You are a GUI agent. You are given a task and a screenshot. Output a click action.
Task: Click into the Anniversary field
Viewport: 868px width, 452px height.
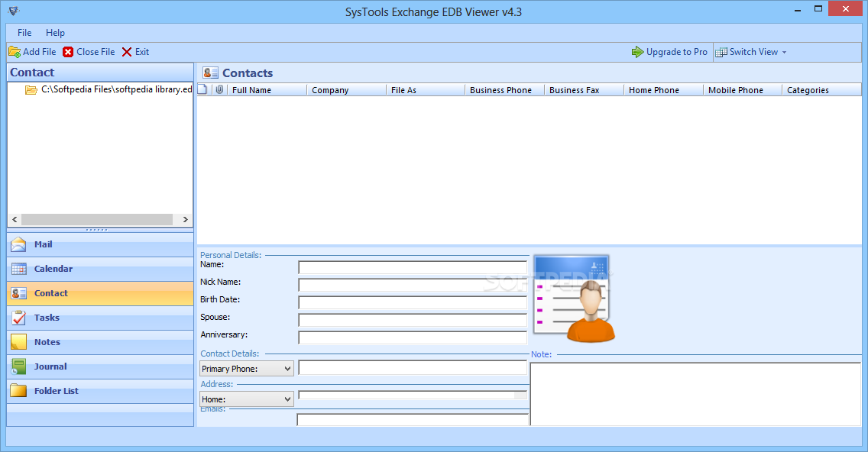tap(413, 338)
